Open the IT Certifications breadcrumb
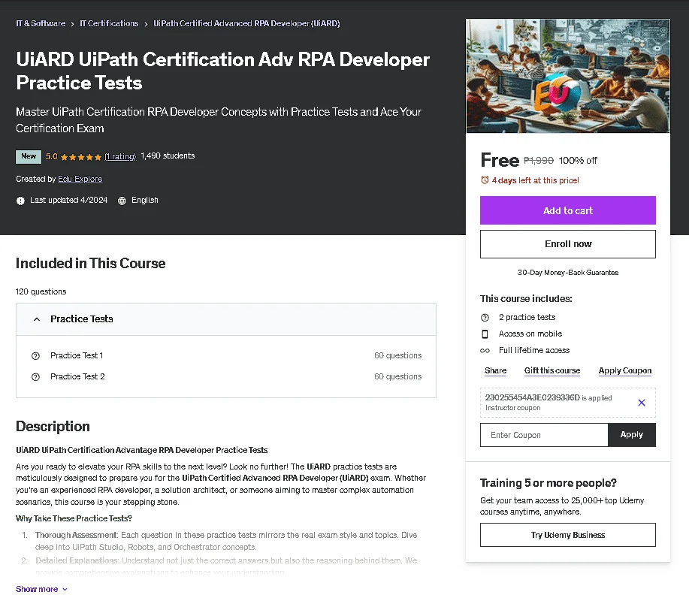The image size is (689, 616). (109, 23)
